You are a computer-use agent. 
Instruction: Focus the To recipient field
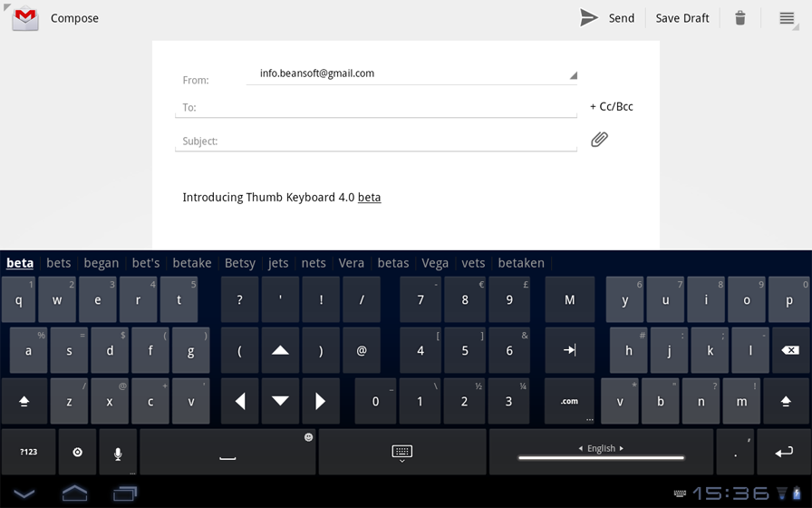coord(376,107)
